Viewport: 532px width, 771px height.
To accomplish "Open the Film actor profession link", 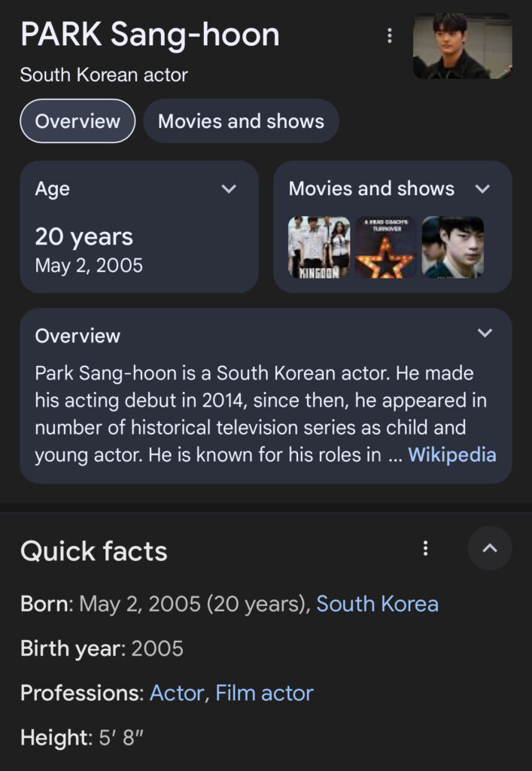I will click(264, 693).
